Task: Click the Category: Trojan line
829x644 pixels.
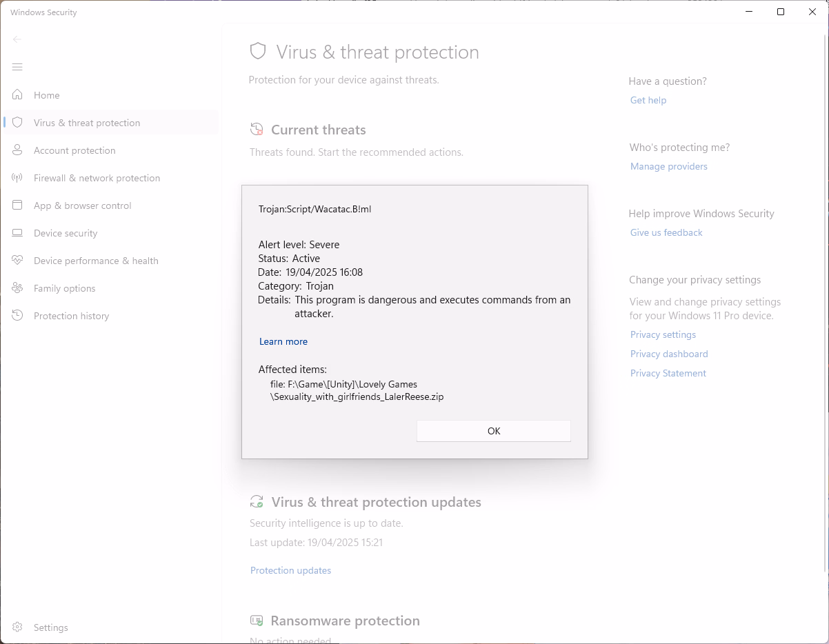Action: 296,285
